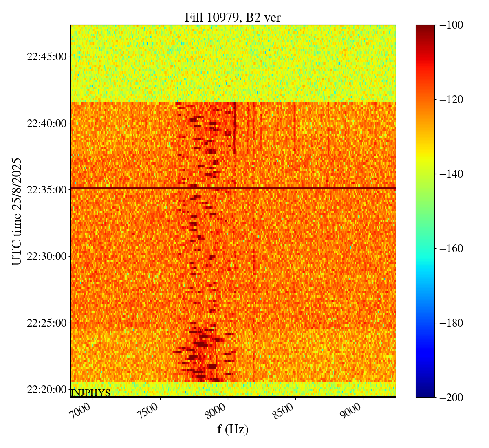Click the 22:40:00 time tick label

(46, 123)
